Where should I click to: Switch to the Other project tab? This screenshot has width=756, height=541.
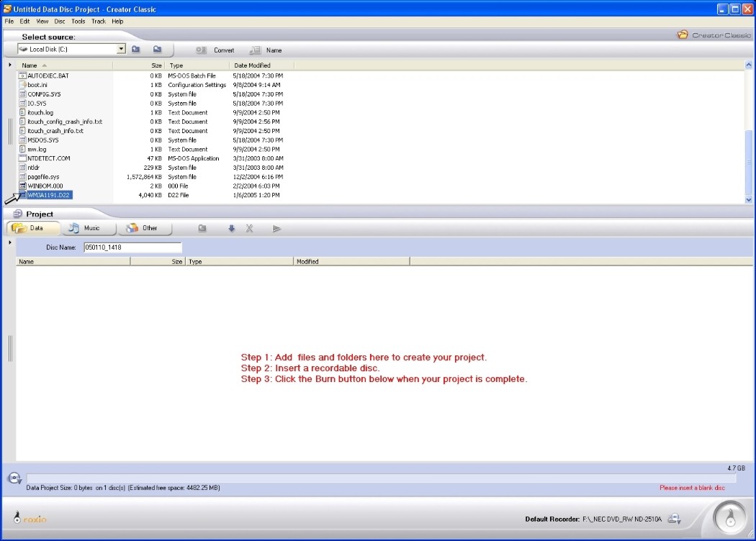[145, 228]
